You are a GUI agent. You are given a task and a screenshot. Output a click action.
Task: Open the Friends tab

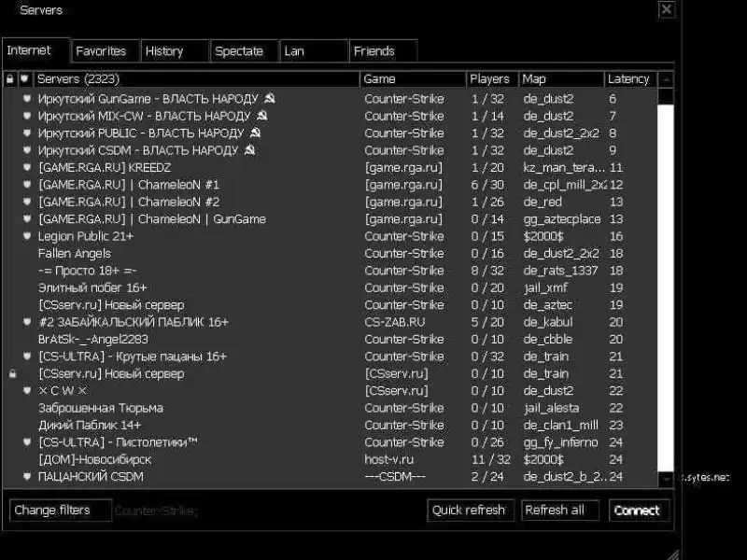click(x=383, y=51)
